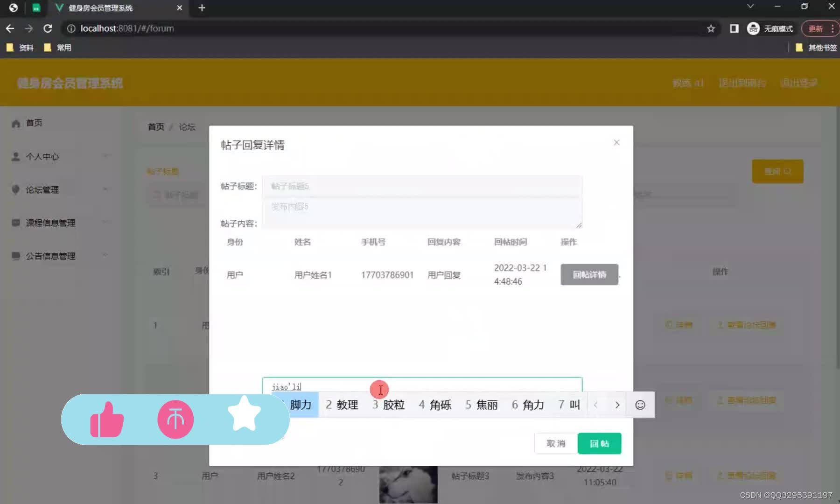Select IME candidate 脚力
This screenshot has height=504, width=840.
pyautogui.click(x=295, y=405)
